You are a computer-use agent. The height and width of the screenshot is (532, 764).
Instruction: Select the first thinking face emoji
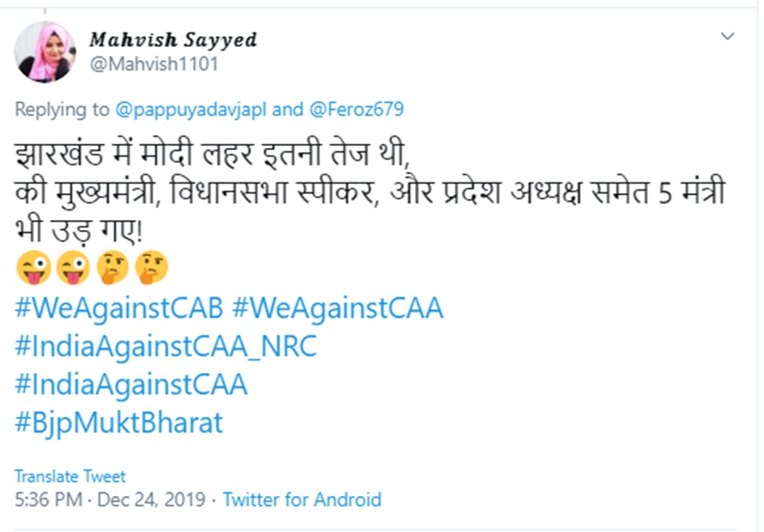click(x=111, y=267)
